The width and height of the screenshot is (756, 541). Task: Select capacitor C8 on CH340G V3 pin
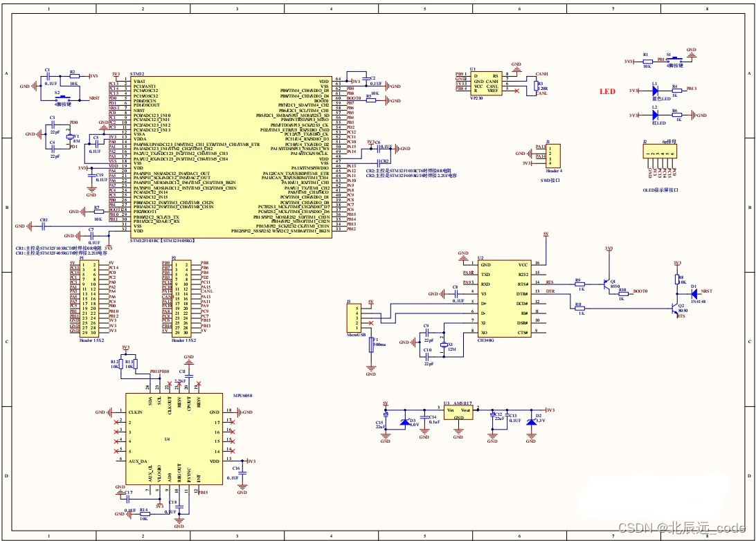455,293
